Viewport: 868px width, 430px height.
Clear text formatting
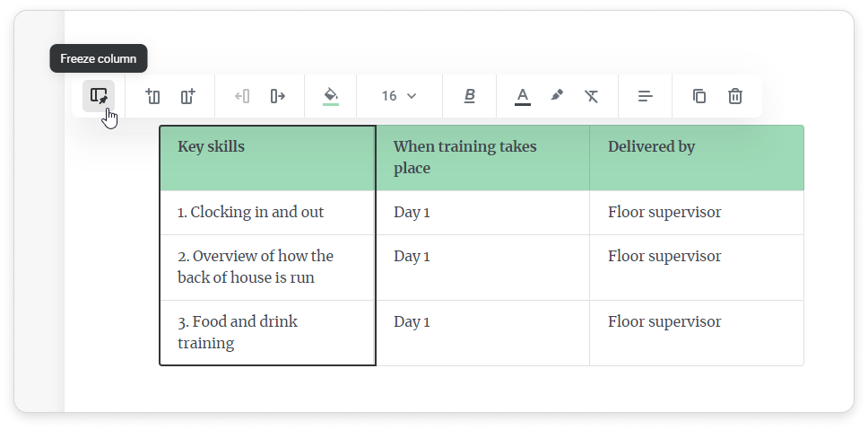point(591,96)
